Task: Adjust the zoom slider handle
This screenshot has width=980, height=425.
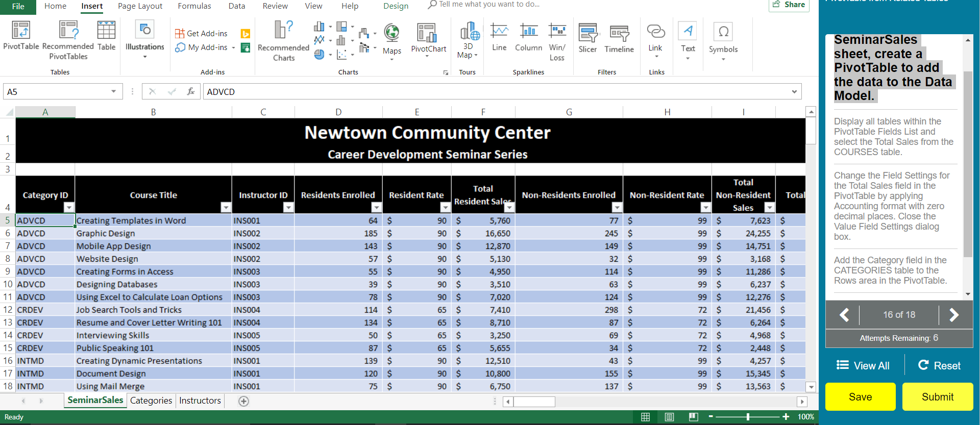Action: [748, 417]
